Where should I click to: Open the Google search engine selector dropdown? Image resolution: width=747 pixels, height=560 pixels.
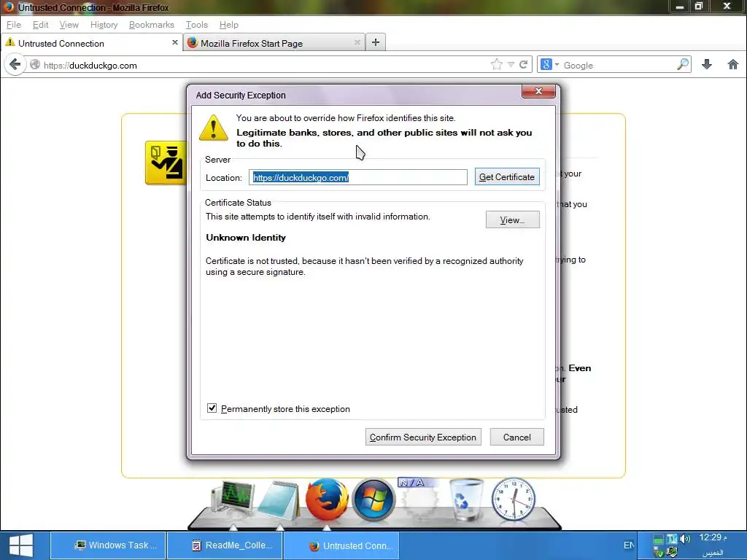pos(549,65)
